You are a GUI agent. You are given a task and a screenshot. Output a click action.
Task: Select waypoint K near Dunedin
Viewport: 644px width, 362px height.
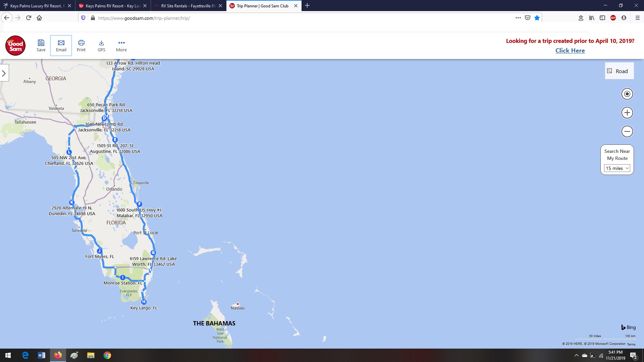(x=71, y=202)
